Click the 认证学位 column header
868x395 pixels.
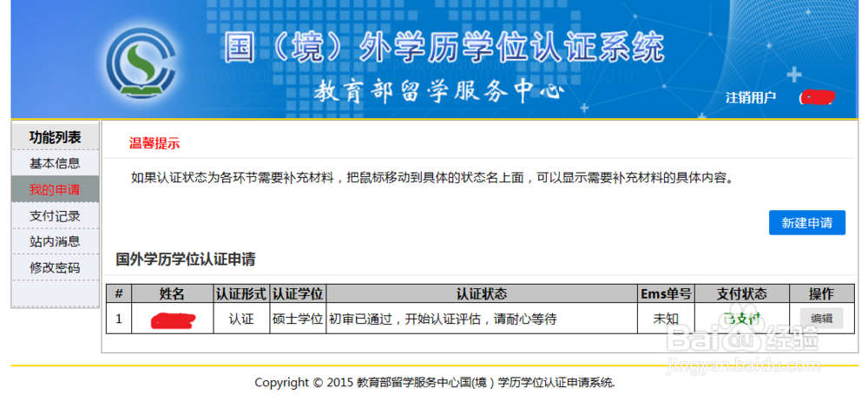click(x=298, y=293)
